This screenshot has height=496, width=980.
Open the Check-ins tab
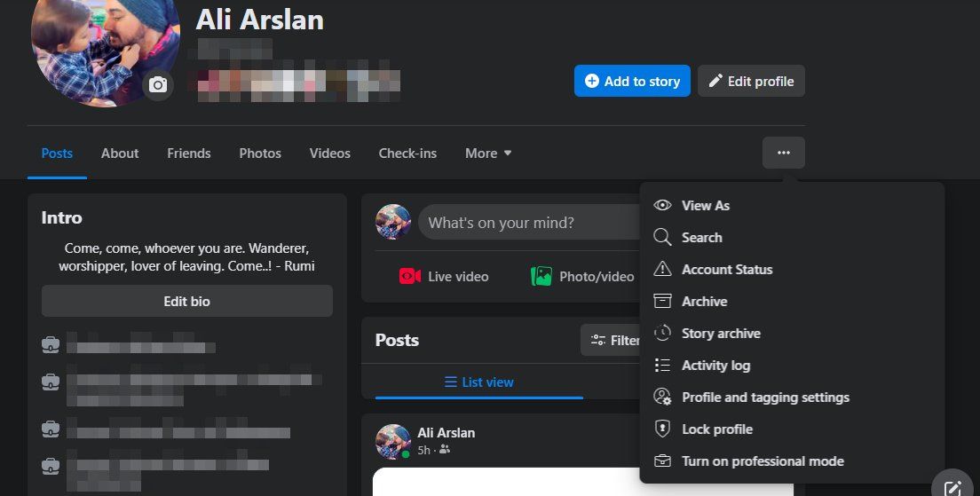[407, 153]
